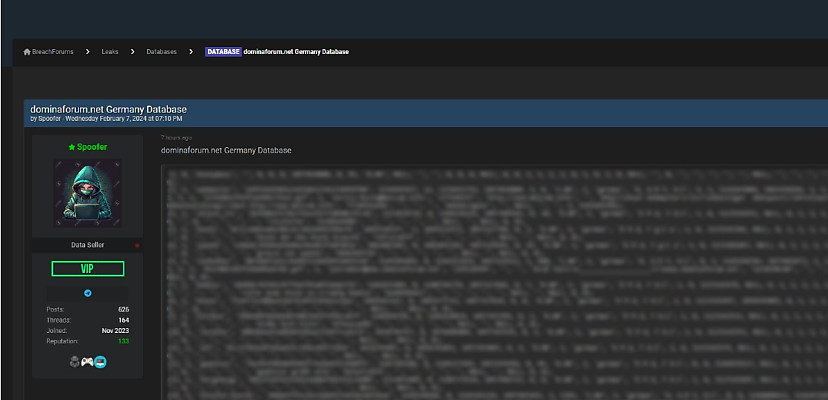The height and width of the screenshot is (400, 828).
Task: Open the Databases breadcrumb link
Action: tap(162, 52)
